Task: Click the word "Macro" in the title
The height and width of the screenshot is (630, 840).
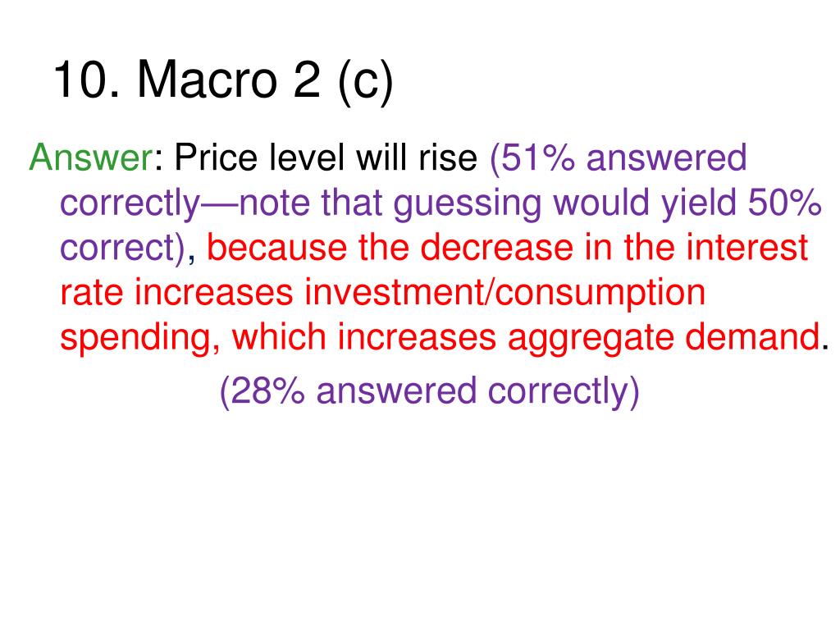Action: [x=208, y=80]
